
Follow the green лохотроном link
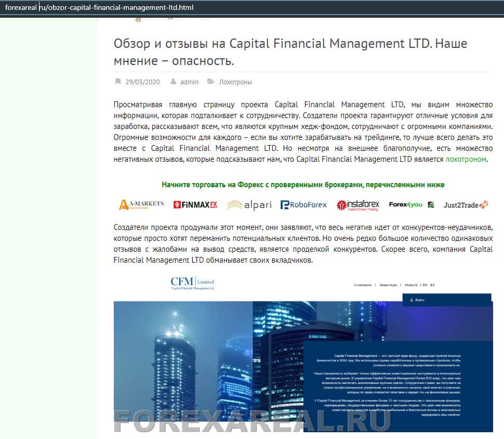466,159
